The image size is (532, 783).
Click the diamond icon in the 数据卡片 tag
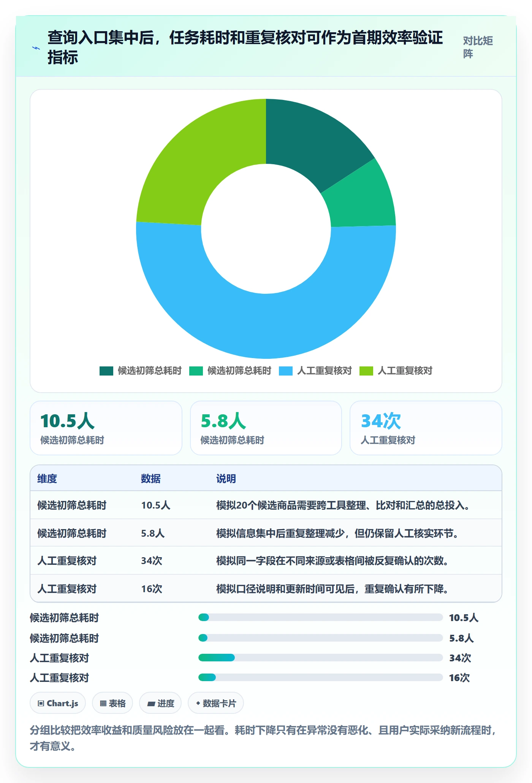pyautogui.click(x=198, y=703)
